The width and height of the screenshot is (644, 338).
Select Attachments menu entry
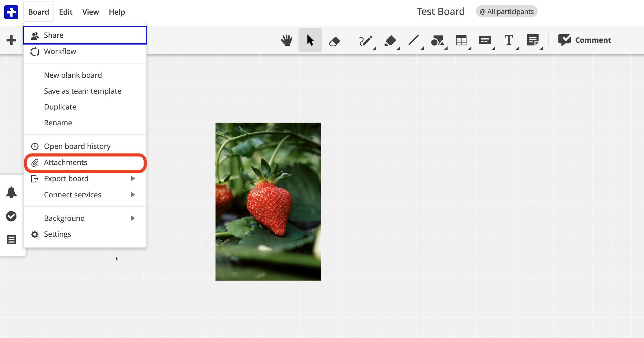click(x=85, y=163)
